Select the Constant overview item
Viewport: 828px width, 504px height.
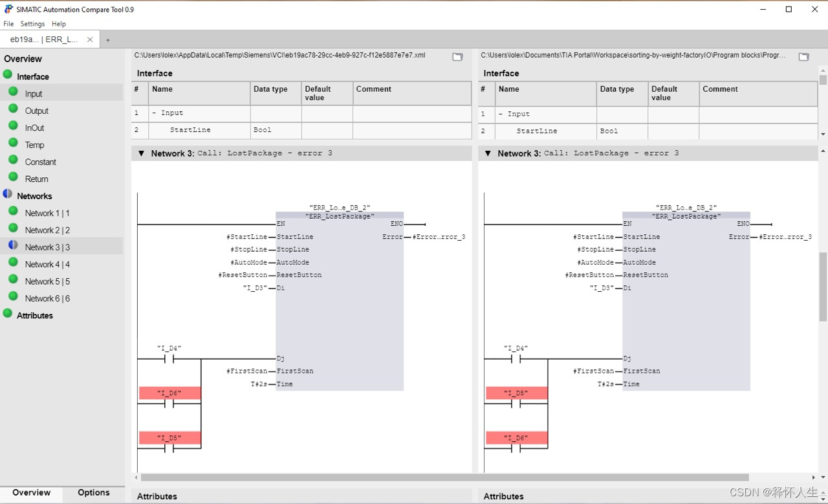41,162
